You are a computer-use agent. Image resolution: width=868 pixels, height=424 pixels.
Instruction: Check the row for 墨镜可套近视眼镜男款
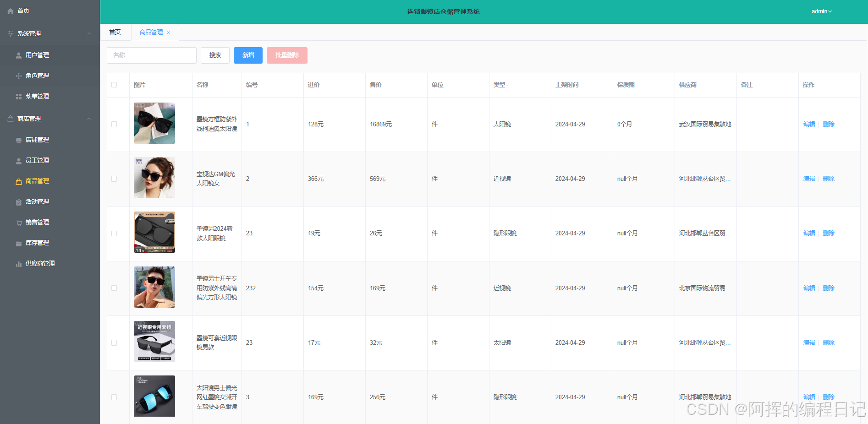[x=114, y=342]
